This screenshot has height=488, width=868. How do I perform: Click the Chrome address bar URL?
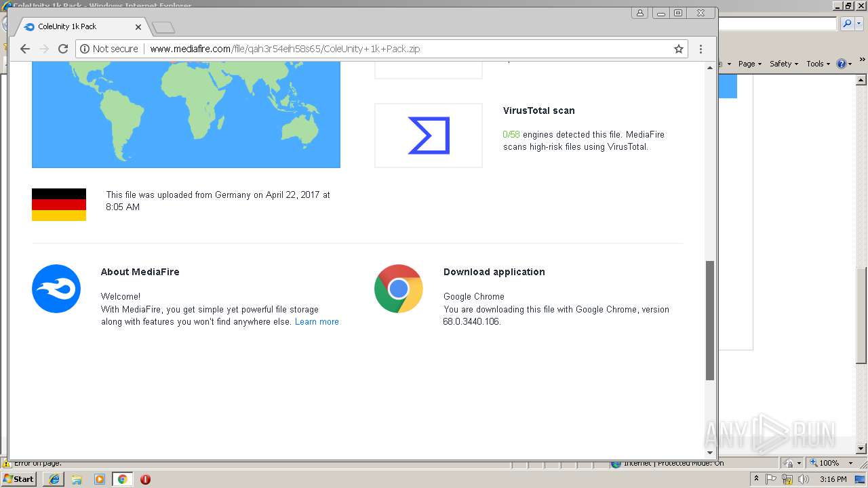tap(285, 49)
